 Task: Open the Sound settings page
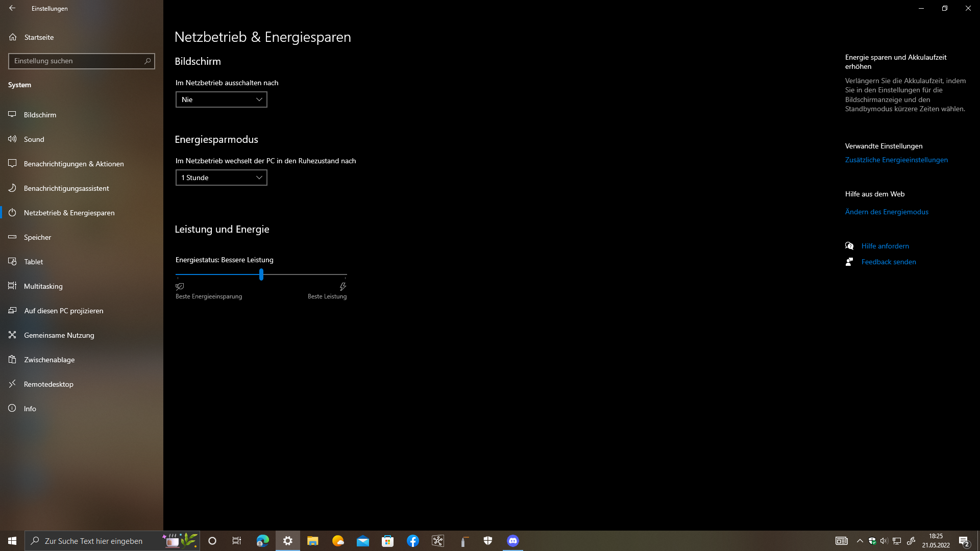pos(34,139)
